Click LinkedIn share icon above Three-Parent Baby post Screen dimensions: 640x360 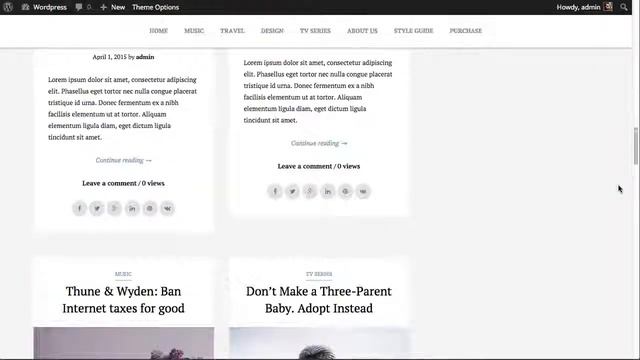pyautogui.click(x=328, y=191)
